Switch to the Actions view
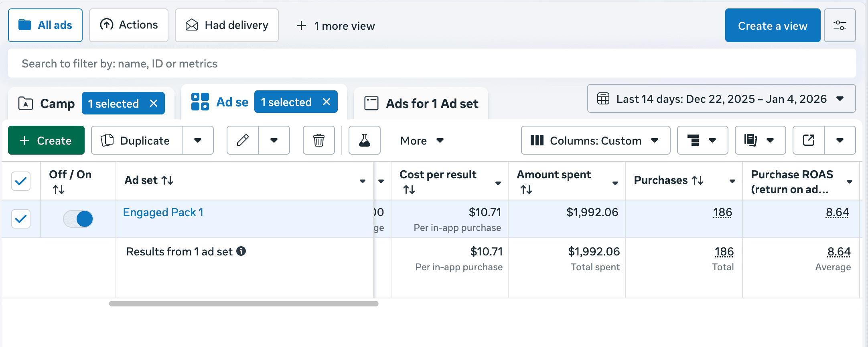 (x=129, y=25)
